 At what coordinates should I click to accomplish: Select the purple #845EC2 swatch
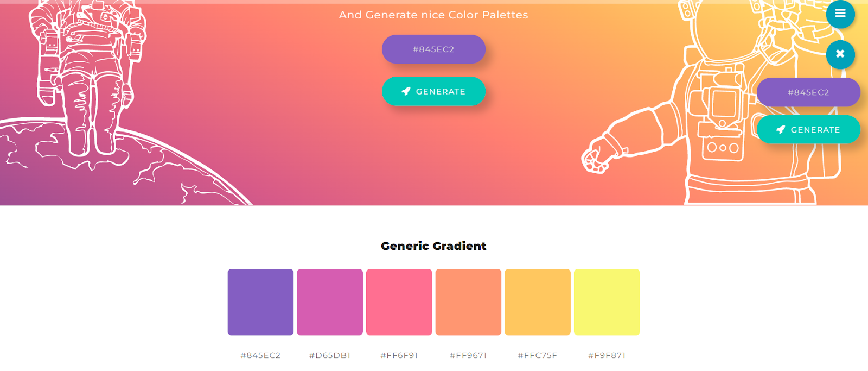click(x=260, y=301)
